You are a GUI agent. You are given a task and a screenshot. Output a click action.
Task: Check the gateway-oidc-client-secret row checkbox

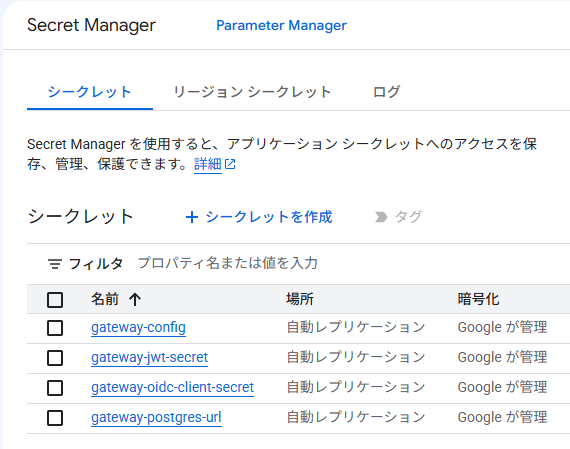pyautogui.click(x=55, y=388)
